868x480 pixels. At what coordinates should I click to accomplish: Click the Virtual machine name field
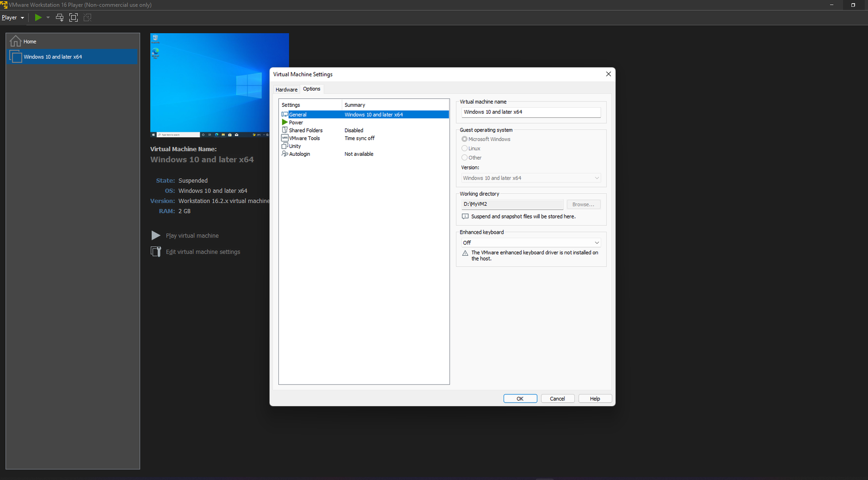[x=530, y=112]
